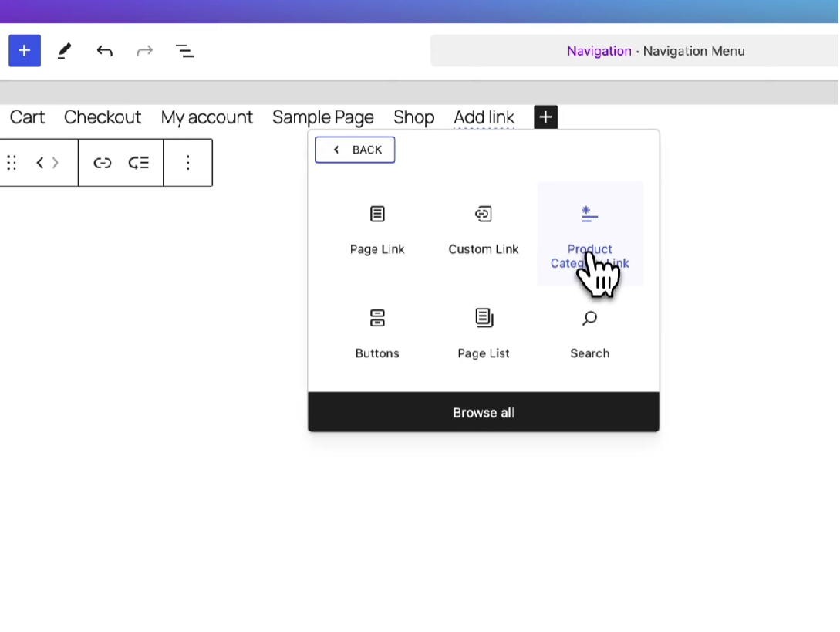This screenshot has width=840, height=632.
Task: Go back in the inserter popover
Action: [355, 149]
